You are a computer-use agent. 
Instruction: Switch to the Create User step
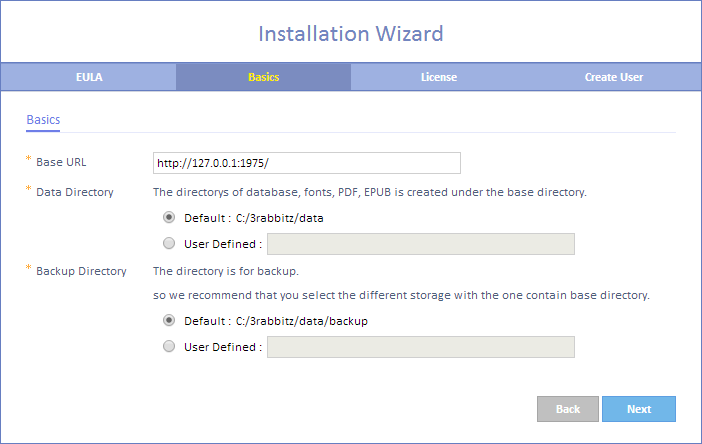pyautogui.click(x=613, y=77)
